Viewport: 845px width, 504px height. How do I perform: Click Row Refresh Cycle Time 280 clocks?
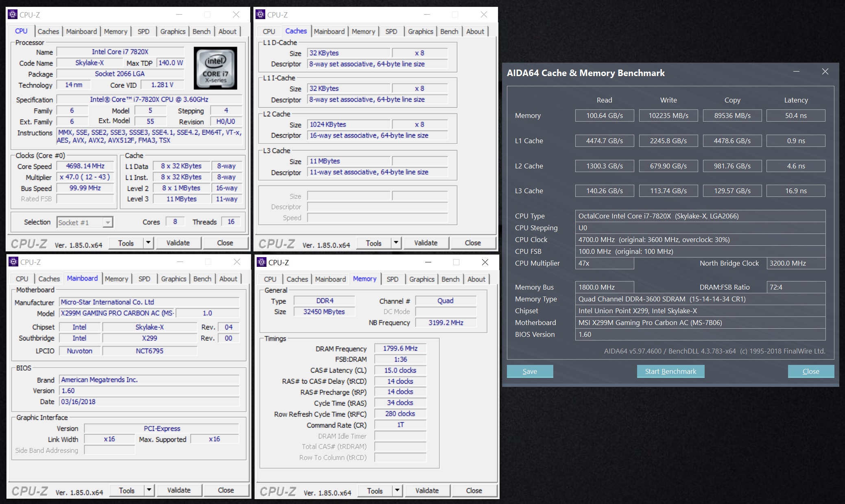click(400, 413)
